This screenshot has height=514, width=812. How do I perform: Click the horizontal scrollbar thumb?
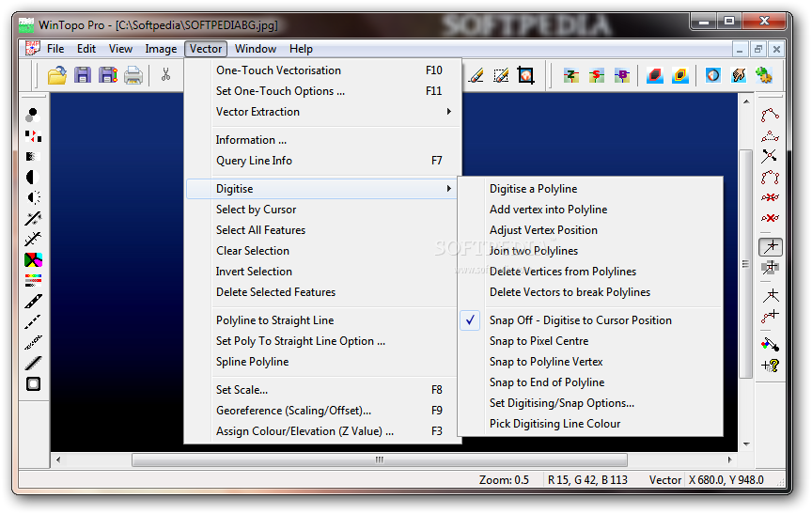pyautogui.click(x=380, y=459)
